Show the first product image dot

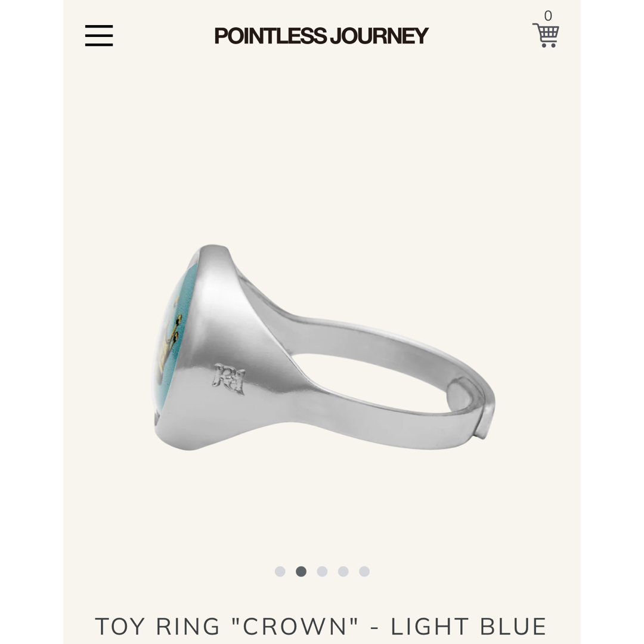point(280,571)
